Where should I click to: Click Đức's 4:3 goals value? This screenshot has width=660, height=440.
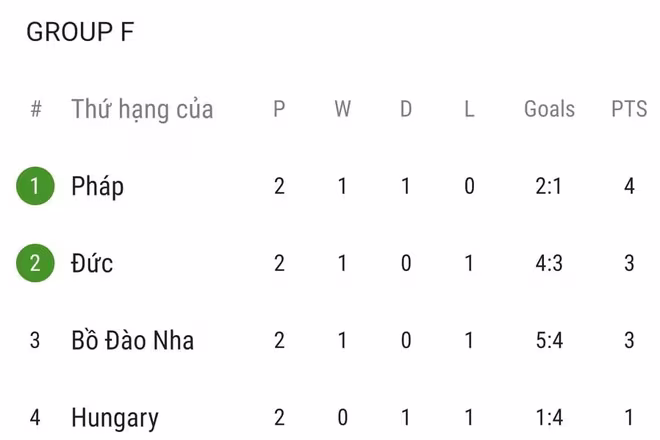(x=549, y=263)
